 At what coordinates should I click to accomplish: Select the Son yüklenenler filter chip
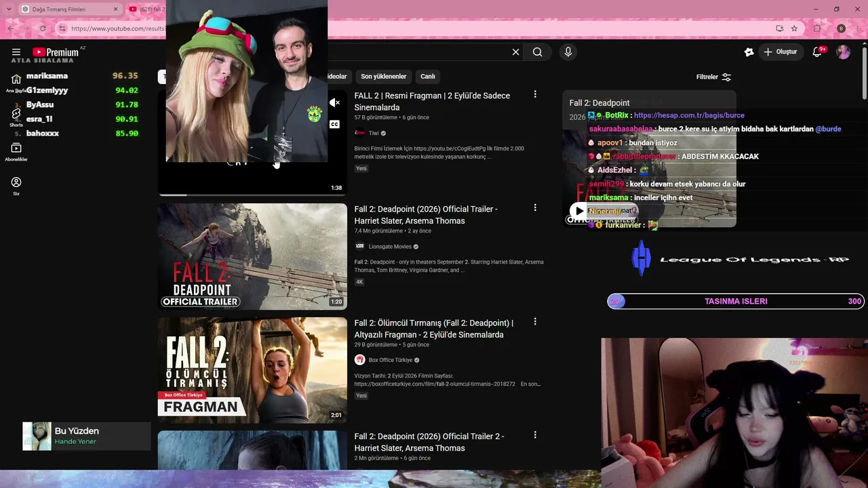click(383, 77)
